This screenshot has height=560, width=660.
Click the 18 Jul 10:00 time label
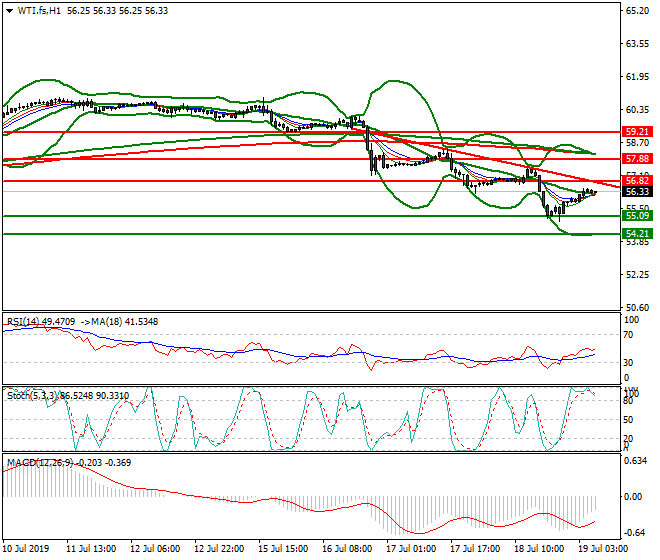pos(539,549)
